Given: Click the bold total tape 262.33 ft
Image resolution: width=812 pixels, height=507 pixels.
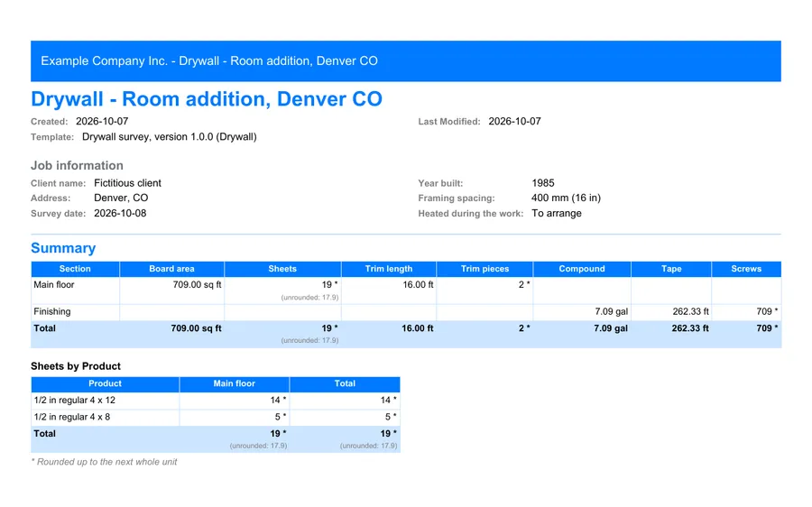Looking at the screenshot, I should point(690,328).
